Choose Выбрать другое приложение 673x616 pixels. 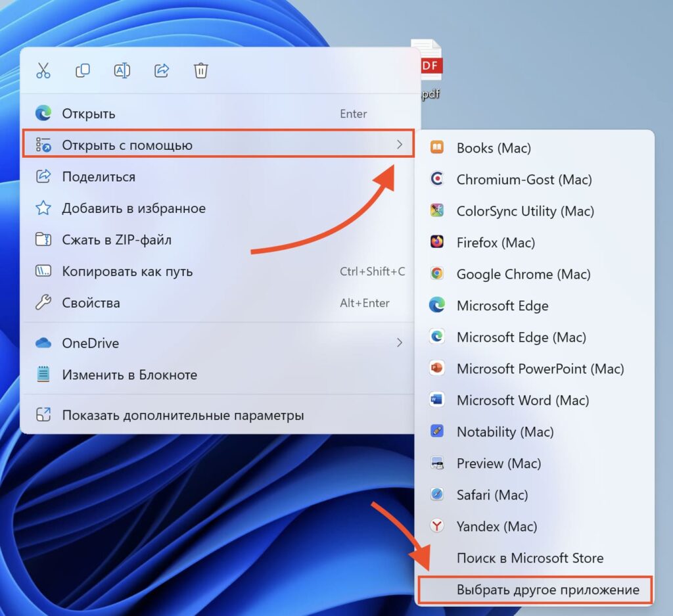[534, 590]
